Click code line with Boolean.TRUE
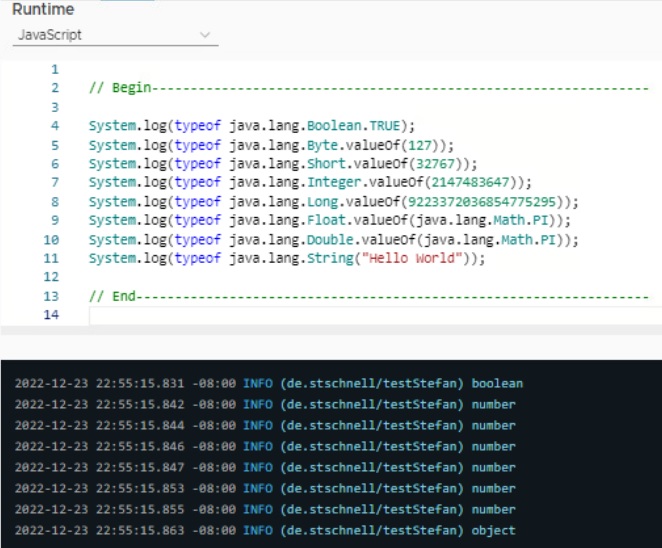 click(x=252, y=126)
